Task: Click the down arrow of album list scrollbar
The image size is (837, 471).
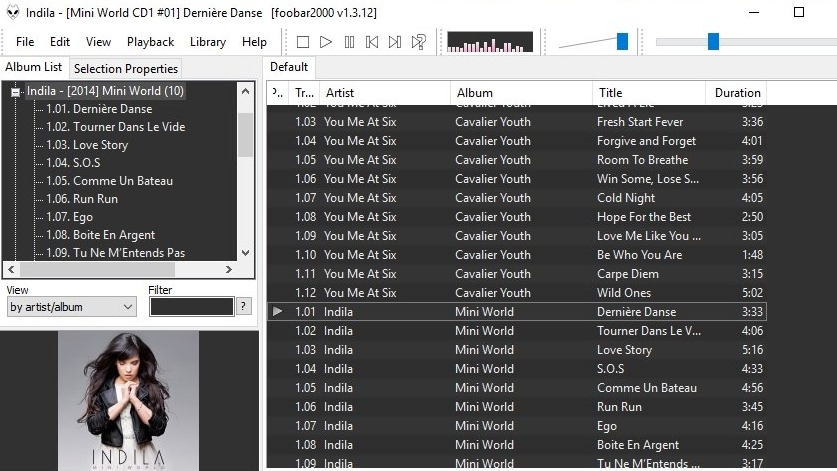Action: click(245, 252)
